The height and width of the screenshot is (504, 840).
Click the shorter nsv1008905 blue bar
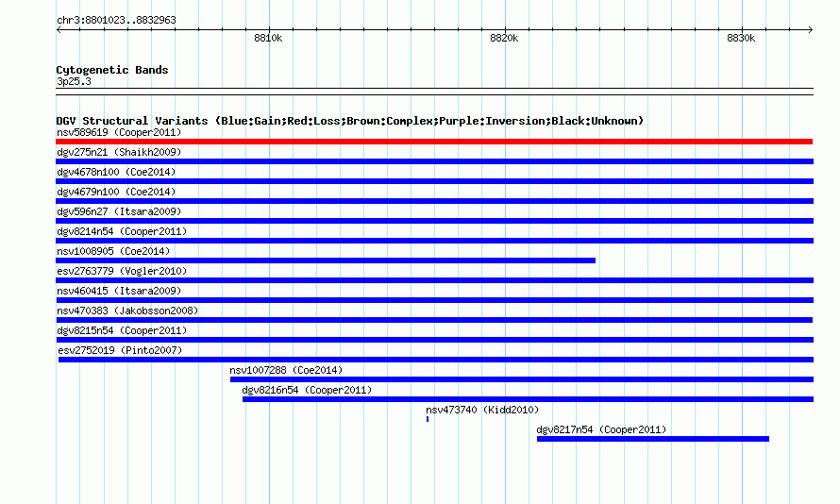tap(326, 260)
